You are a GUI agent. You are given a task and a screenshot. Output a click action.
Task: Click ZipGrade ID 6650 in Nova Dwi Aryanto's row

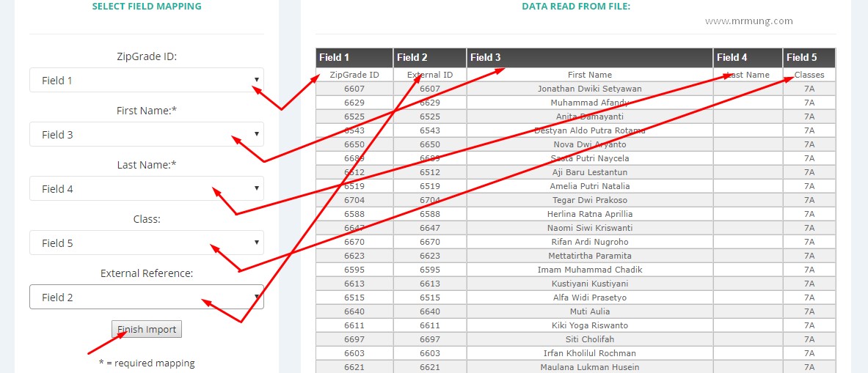pyautogui.click(x=354, y=144)
